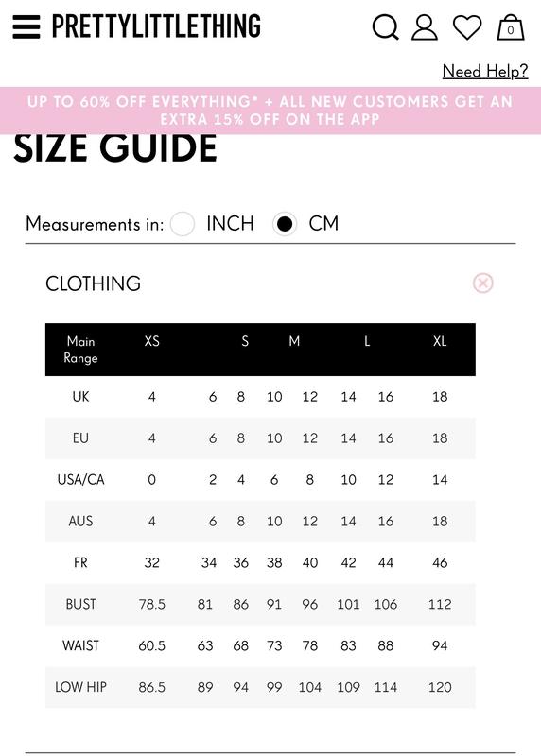Expand the CLOTHING section heading
This screenshot has width=541, height=756.
point(93,283)
